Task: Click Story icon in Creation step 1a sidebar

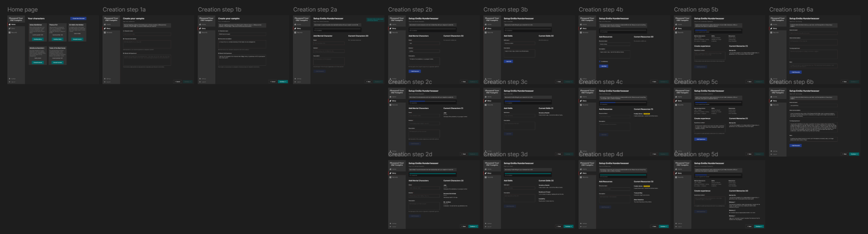Action: (105, 28)
